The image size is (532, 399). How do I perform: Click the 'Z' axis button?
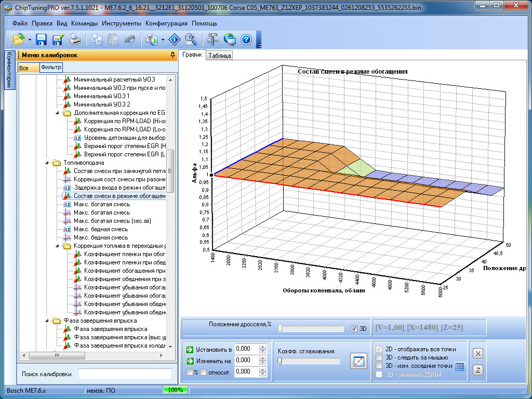[x=478, y=370]
